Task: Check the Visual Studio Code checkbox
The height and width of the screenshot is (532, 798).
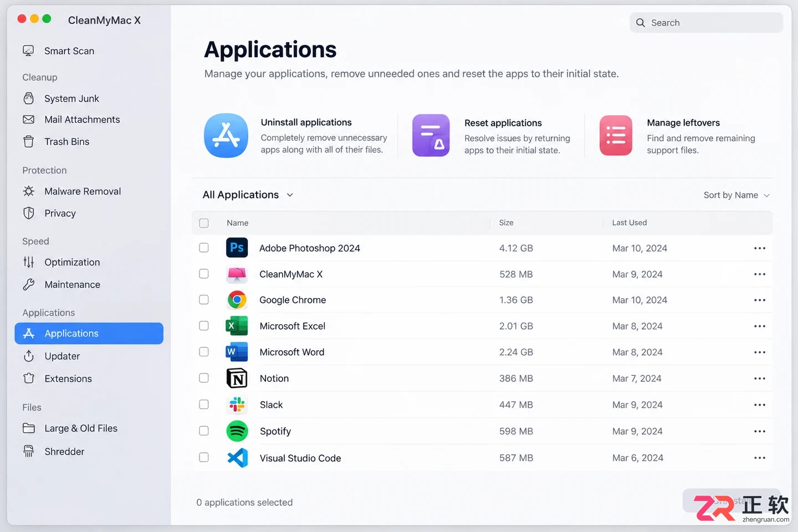Action: coord(204,457)
